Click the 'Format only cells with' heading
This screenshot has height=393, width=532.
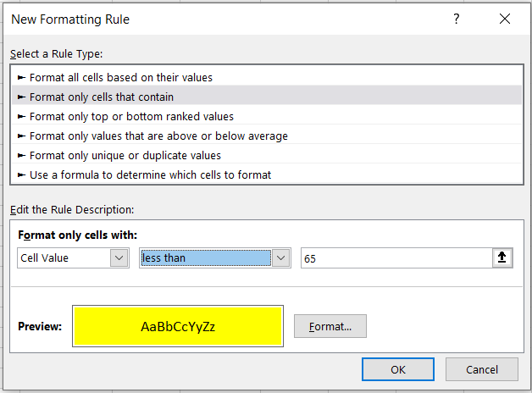[77, 235]
